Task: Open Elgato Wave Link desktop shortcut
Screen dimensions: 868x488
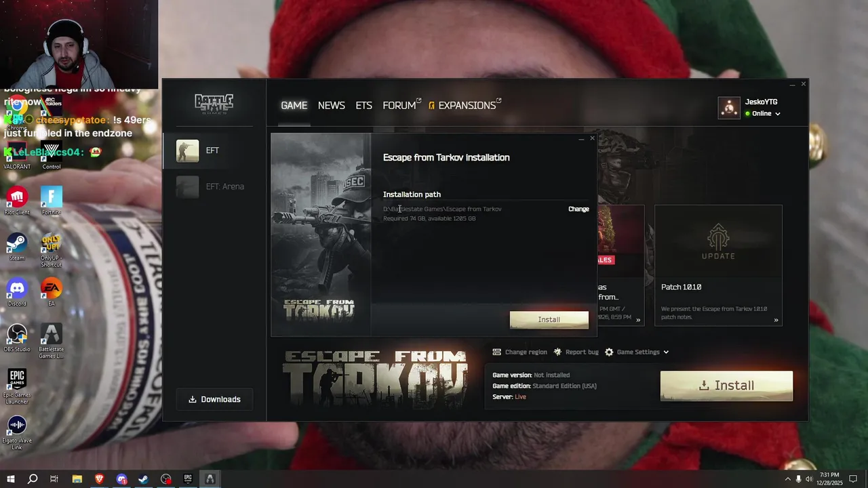Action: click(x=17, y=432)
